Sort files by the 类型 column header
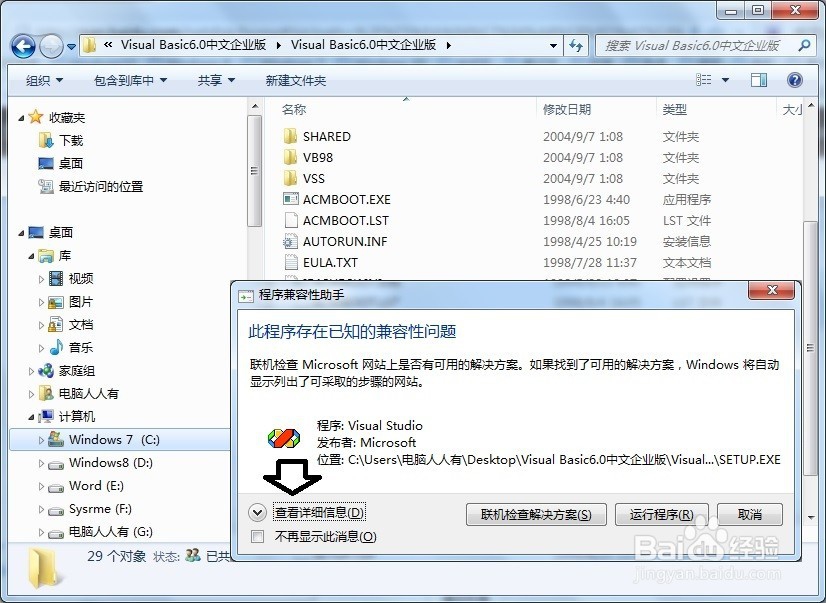 coord(675,109)
